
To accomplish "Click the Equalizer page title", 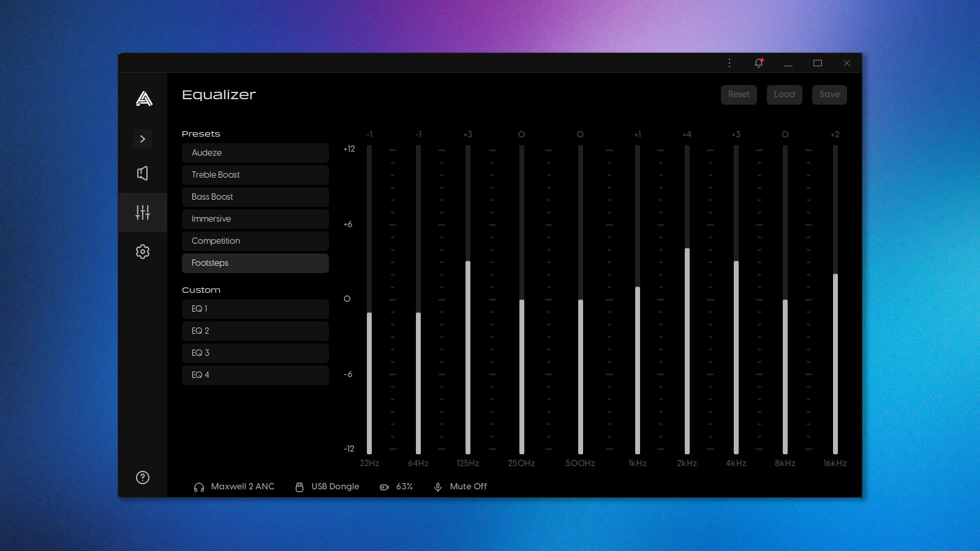I will point(219,95).
